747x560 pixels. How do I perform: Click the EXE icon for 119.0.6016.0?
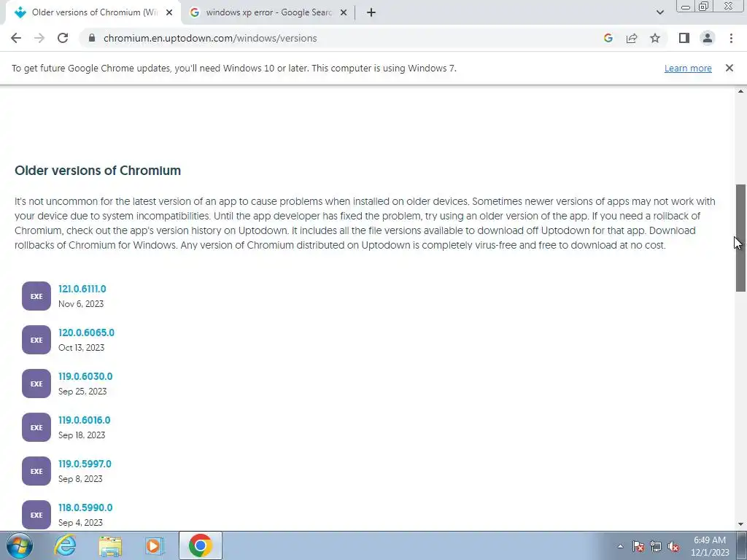tap(36, 427)
